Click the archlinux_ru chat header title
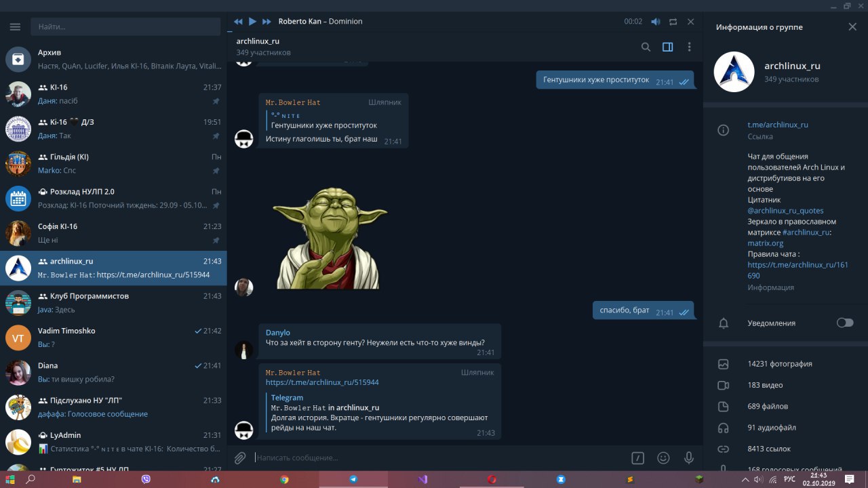Viewport: 868px width, 488px height. click(258, 41)
